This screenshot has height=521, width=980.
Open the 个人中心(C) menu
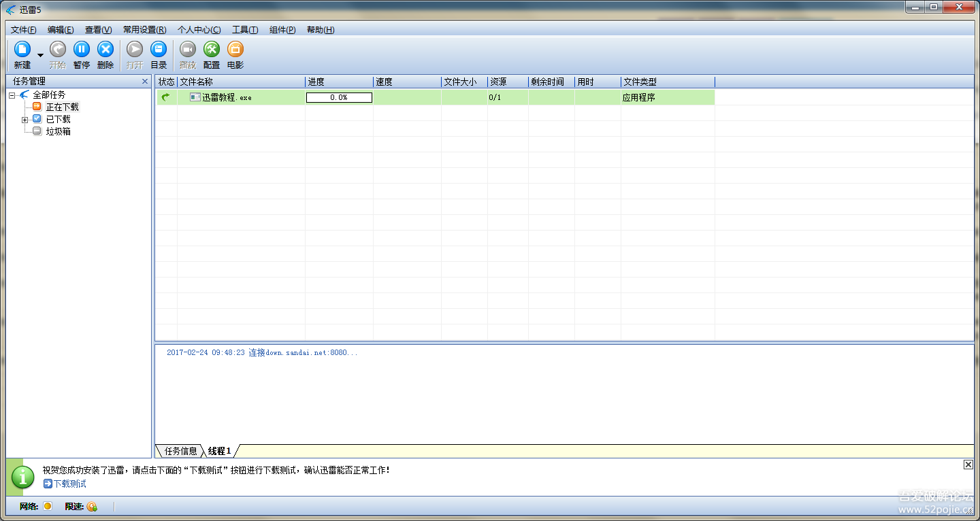(x=199, y=30)
